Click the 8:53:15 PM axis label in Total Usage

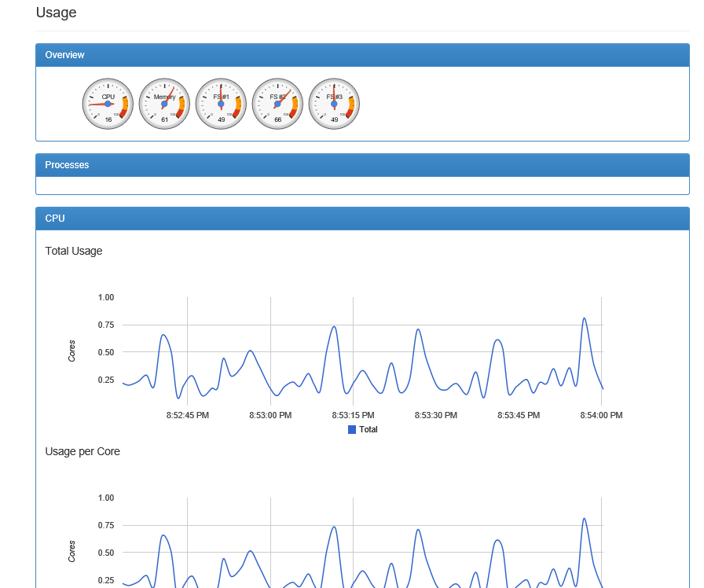click(353, 415)
